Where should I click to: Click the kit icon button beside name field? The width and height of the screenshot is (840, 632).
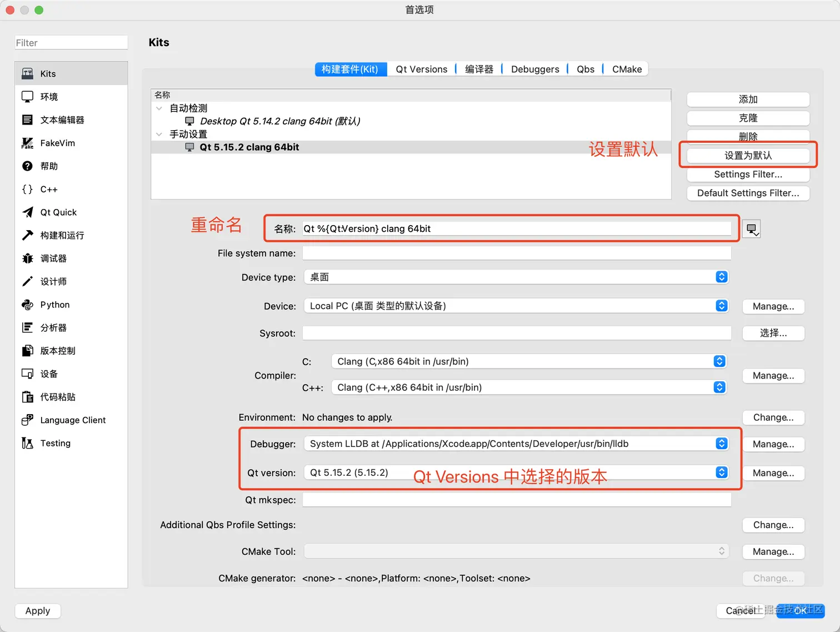pyautogui.click(x=752, y=229)
